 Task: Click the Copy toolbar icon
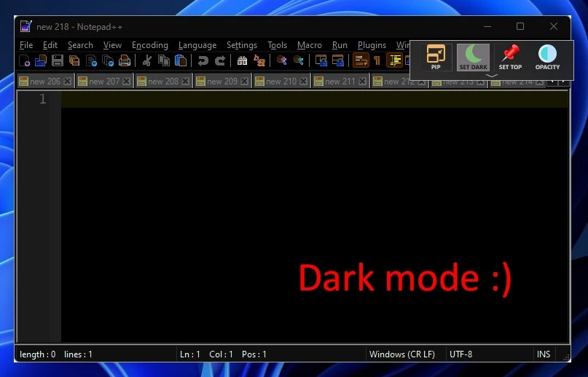click(164, 60)
